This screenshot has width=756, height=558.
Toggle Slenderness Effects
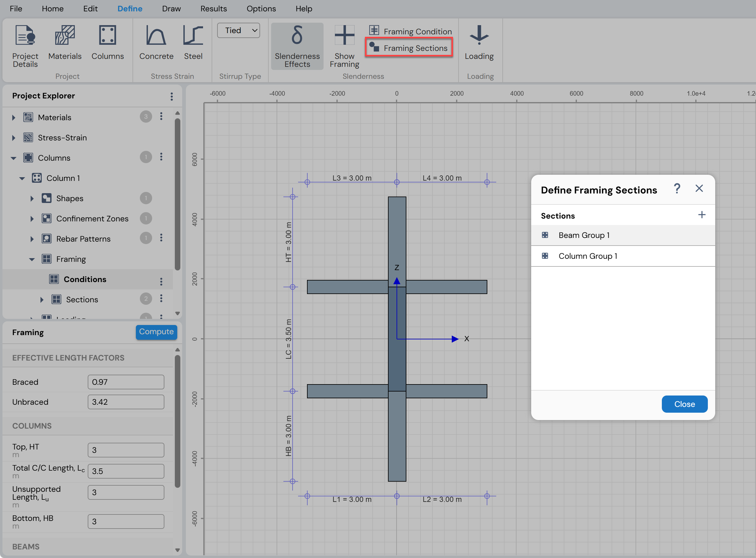coord(297,46)
